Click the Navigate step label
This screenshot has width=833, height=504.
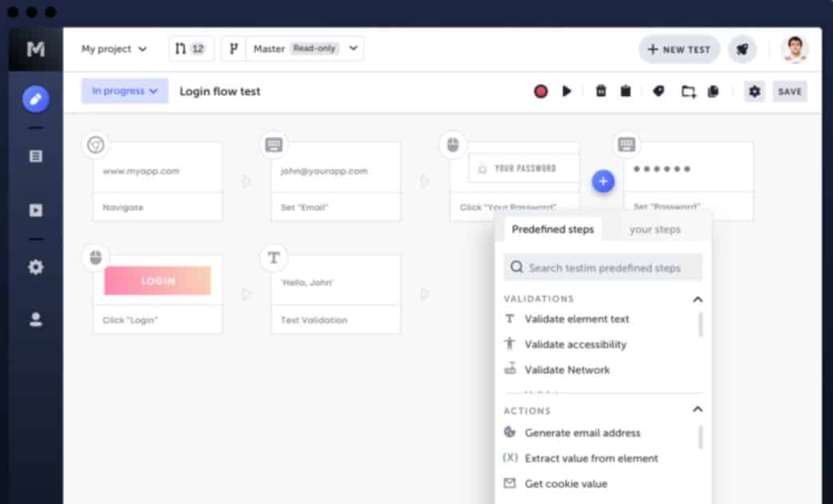point(122,207)
